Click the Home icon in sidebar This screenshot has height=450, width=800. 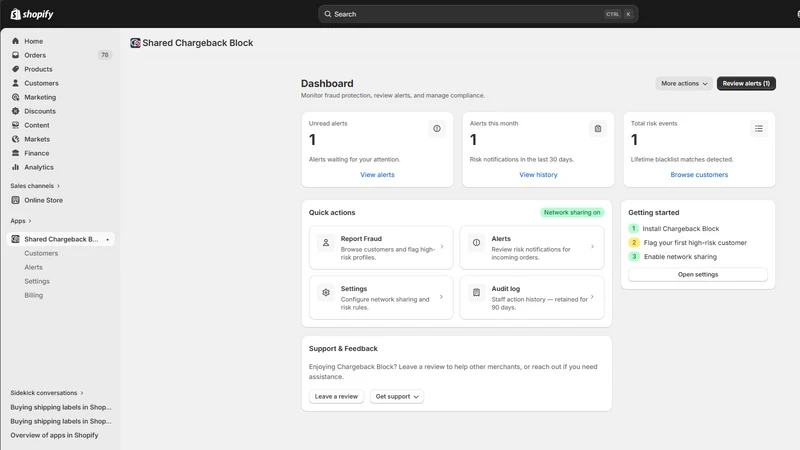click(x=15, y=41)
